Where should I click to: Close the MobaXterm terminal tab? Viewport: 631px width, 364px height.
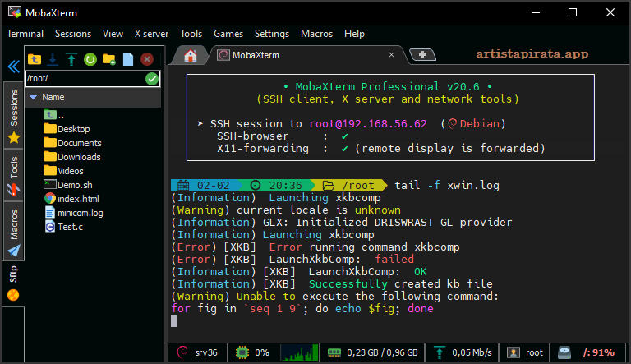391,55
